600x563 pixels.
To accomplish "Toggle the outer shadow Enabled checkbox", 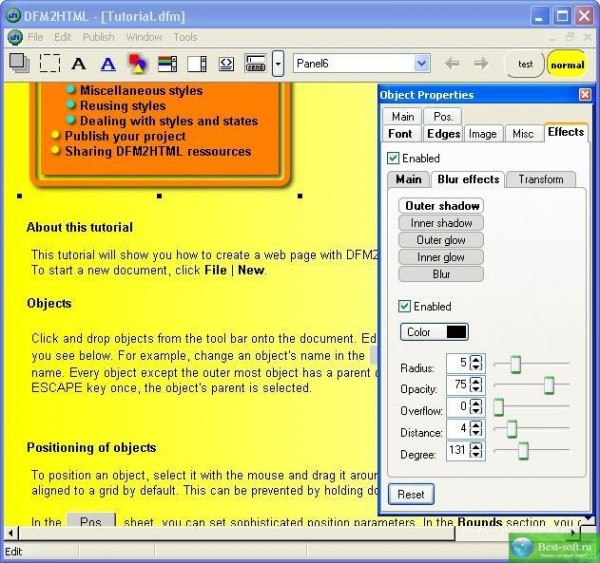I will 404,306.
